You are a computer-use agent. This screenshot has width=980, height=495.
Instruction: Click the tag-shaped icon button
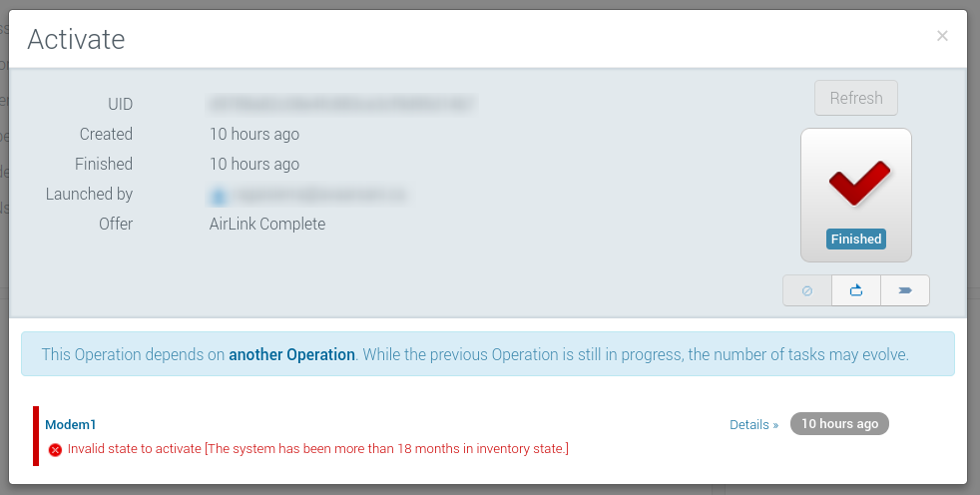(x=905, y=290)
